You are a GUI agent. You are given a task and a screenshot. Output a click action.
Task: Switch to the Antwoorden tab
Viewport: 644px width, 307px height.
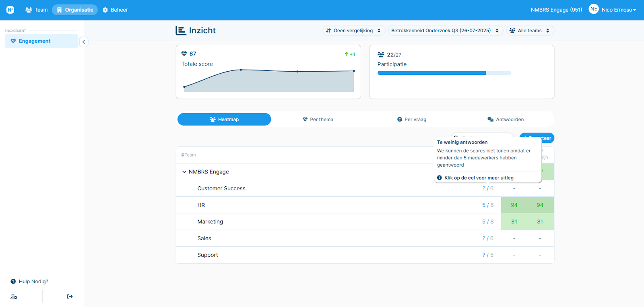[506, 120]
